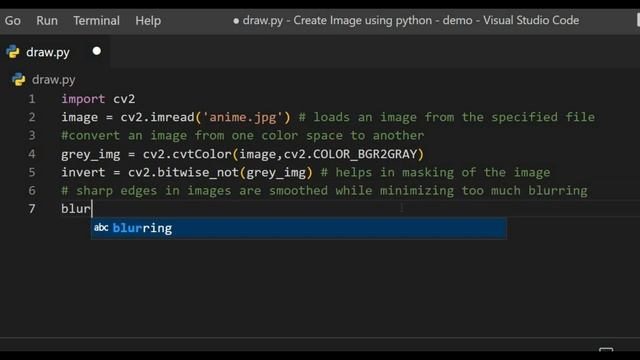Image resolution: width=640 pixels, height=360 pixels.
Task: Click the abc word icon in suggestion list
Action: [101, 228]
